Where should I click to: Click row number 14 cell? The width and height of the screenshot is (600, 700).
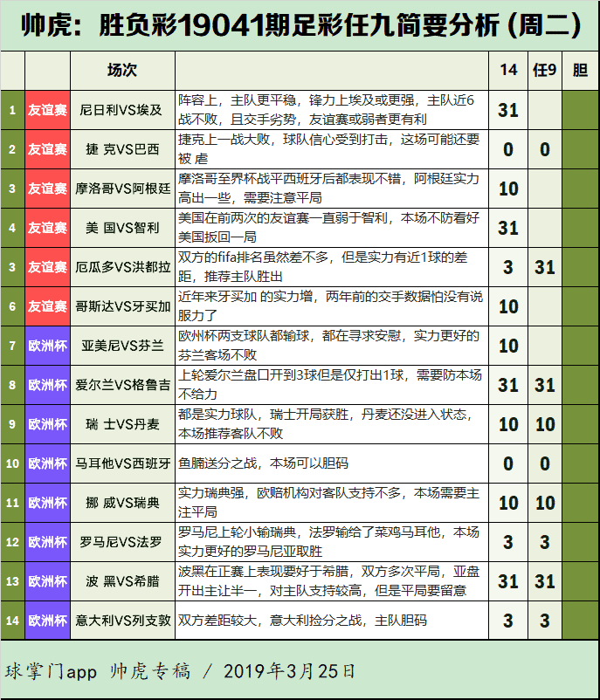click(x=12, y=621)
